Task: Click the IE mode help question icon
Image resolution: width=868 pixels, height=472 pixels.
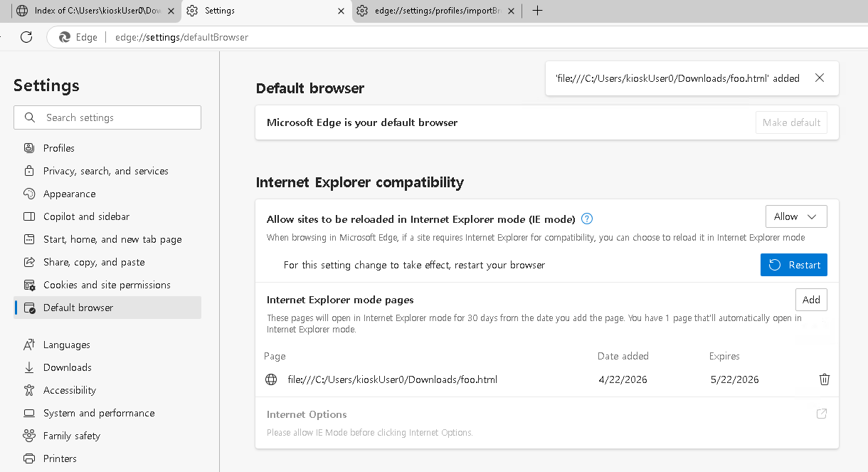Action: click(x=587, y=219)
